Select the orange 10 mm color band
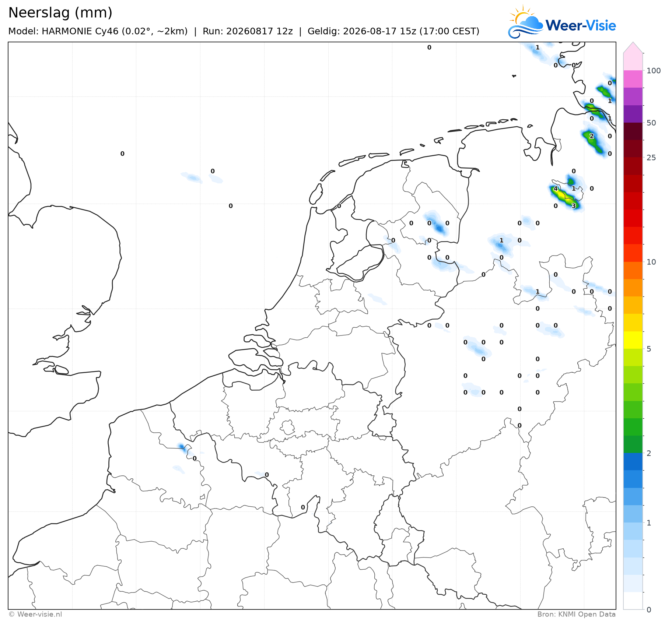 point(633,270)
